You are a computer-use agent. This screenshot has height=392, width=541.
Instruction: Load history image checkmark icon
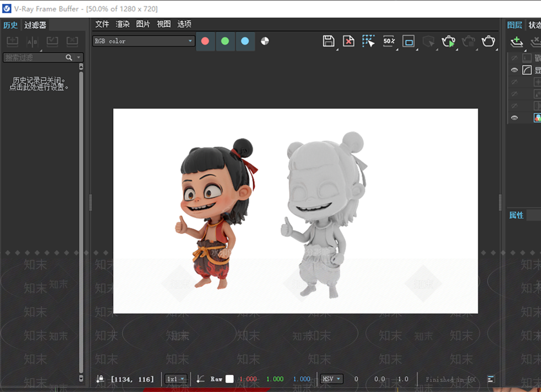coord(52,41)
